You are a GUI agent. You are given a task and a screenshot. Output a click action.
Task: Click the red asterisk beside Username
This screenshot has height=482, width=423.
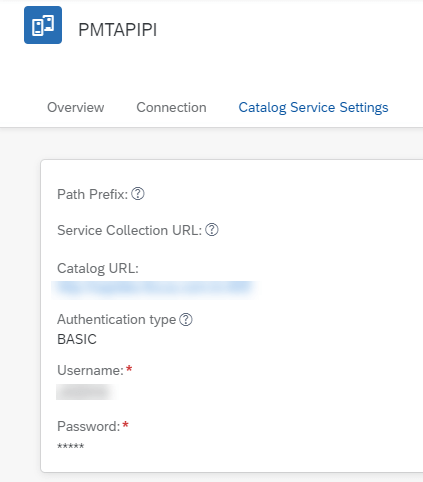coord(129,369)
